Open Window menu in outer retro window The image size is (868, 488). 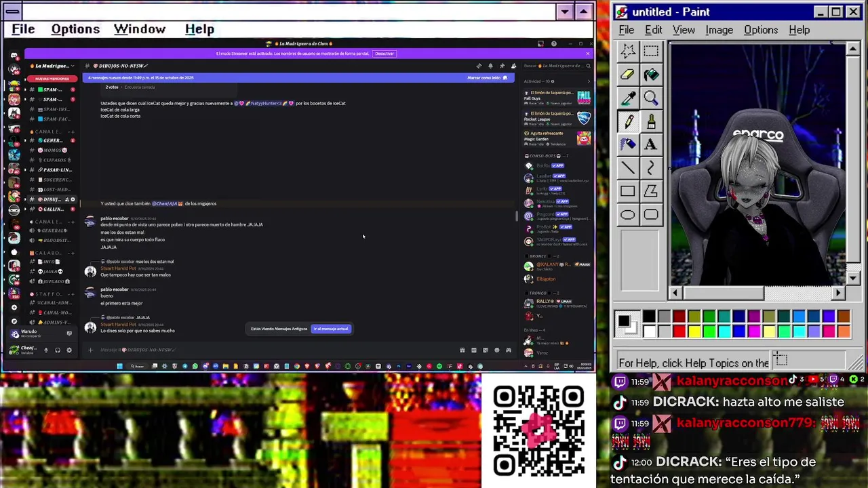pos(139,29)
